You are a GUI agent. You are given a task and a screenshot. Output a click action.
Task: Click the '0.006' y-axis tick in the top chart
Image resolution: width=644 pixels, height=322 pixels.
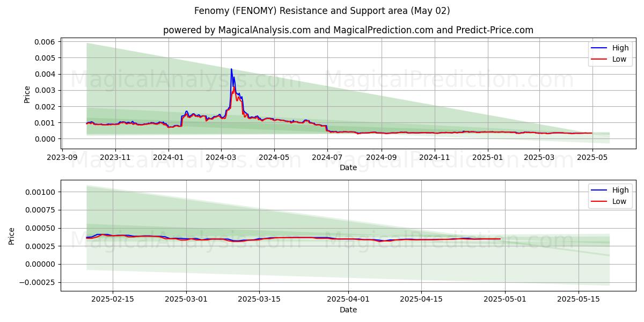pyautogui.click(x=46, y=42)
